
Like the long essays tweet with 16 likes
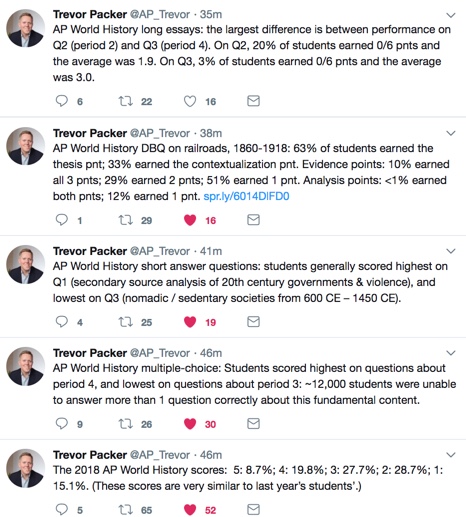tap(190, 101)
